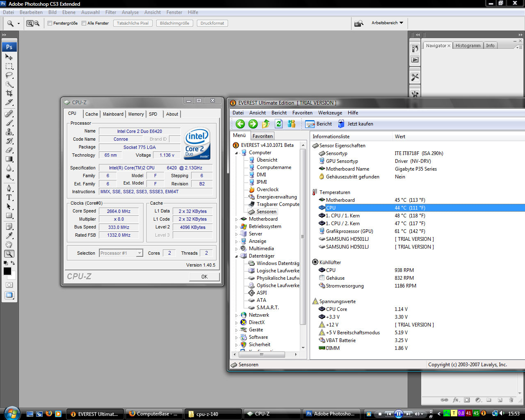
Task: Select the Blur tool
Action: pos(9,168)
